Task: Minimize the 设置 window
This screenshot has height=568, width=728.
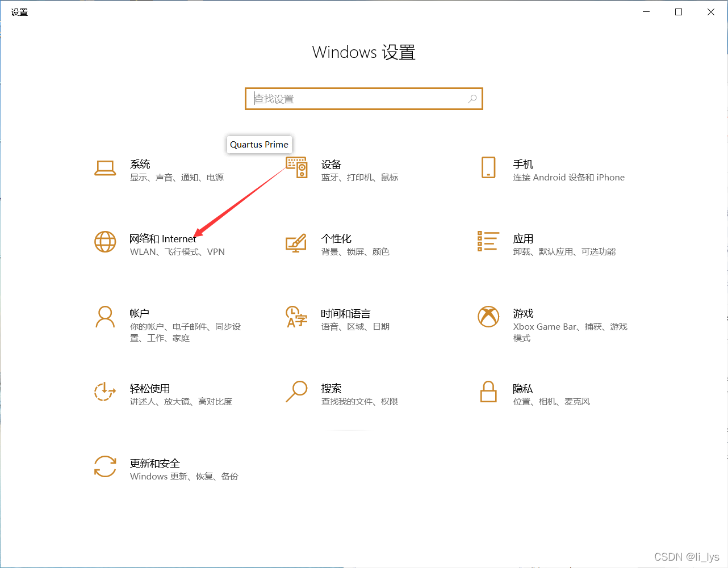Action: [x=646, y=12]
